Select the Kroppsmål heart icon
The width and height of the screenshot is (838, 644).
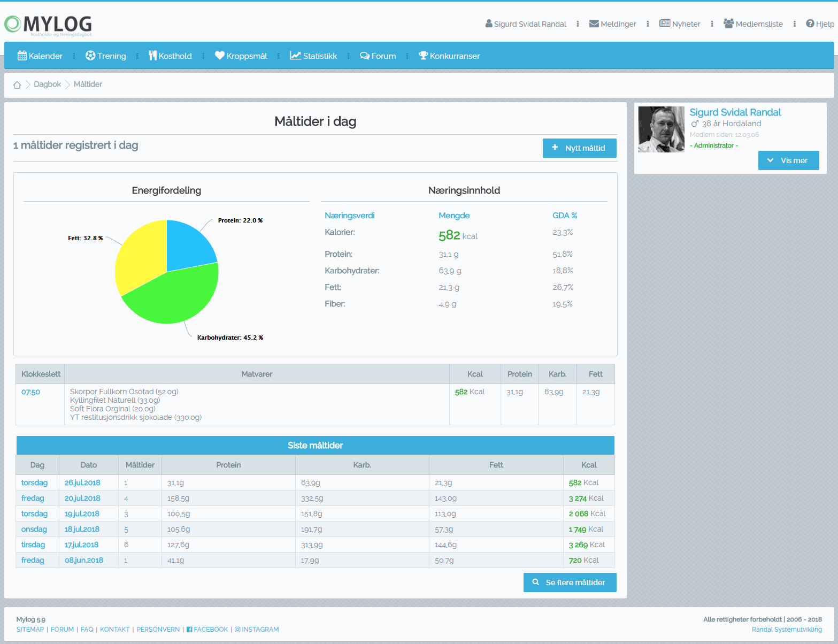pyautogui.click(x=219, y=56)
